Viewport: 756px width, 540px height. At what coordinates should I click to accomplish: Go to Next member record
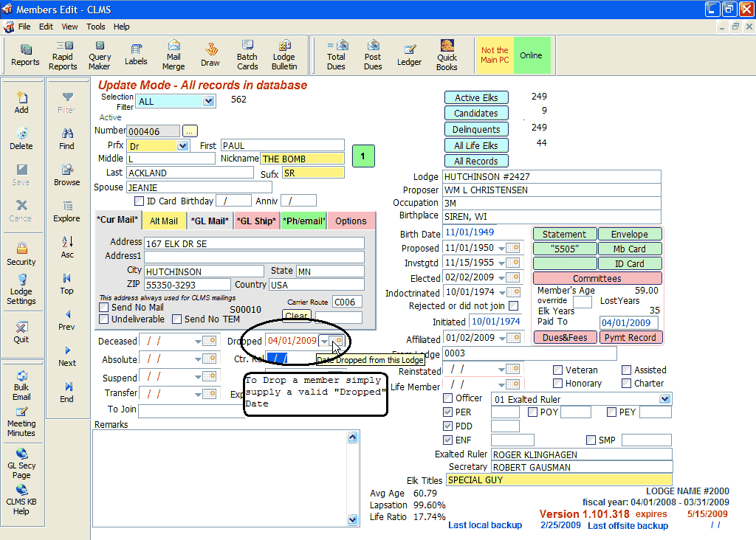coord(67,356)
